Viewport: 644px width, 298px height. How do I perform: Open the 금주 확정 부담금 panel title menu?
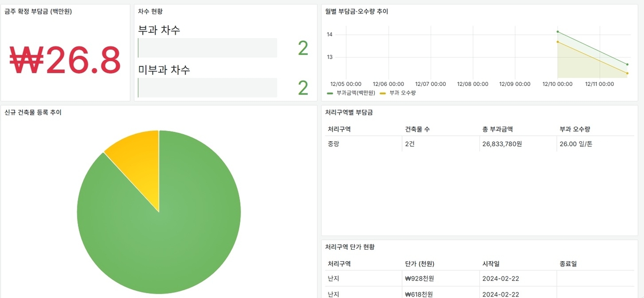38,11
